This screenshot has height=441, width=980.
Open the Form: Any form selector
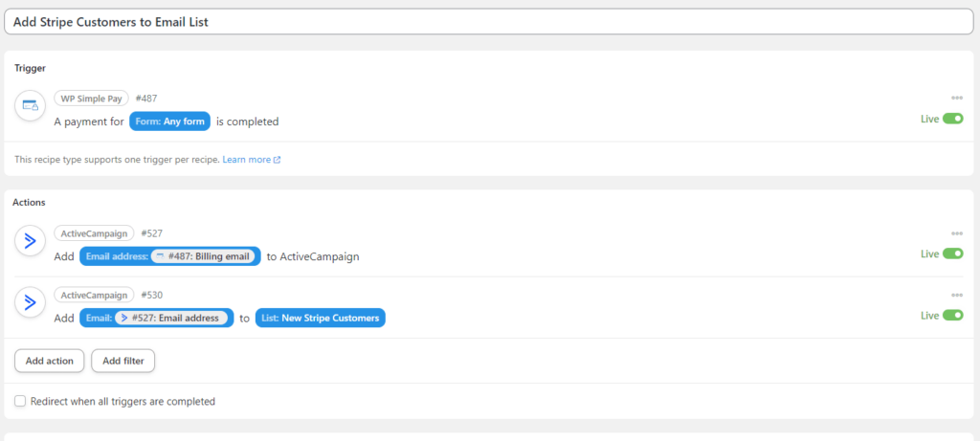(169, 121)
